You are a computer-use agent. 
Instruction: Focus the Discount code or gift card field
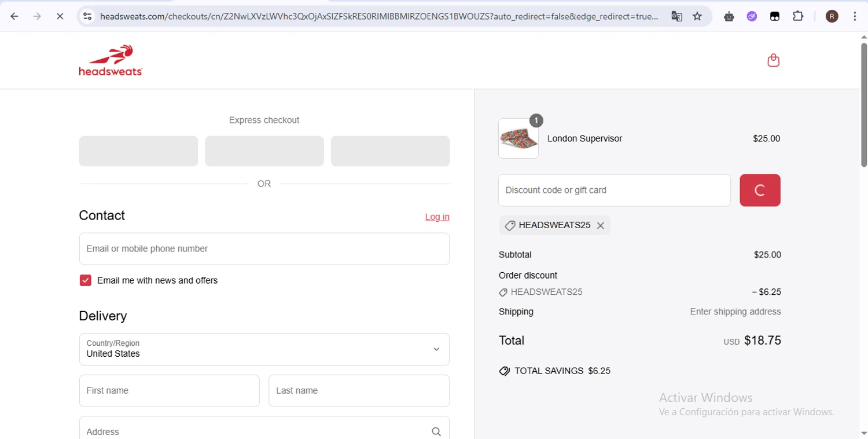tap(615, 190)
